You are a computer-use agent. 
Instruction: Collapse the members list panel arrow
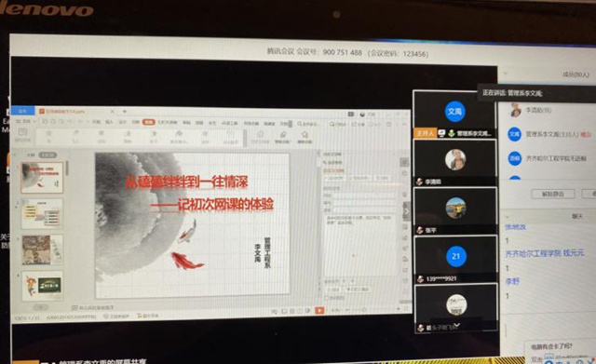(x=506, y=74)
